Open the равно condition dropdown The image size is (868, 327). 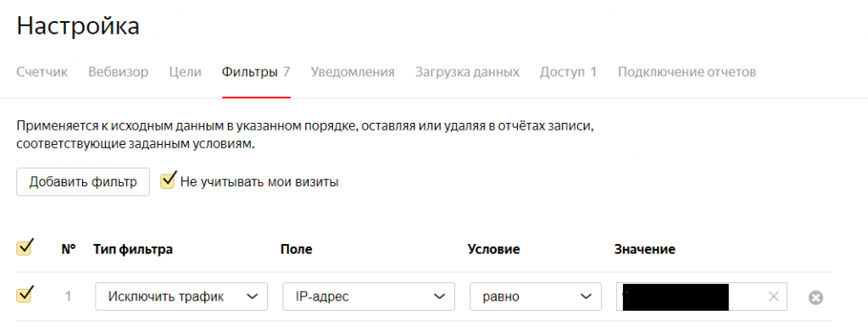point(536,297)
